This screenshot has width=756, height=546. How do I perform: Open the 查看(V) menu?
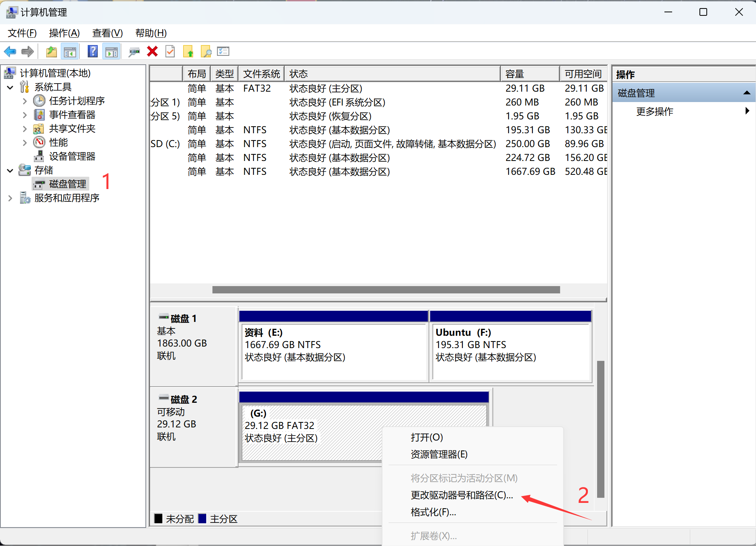point(107,33)
